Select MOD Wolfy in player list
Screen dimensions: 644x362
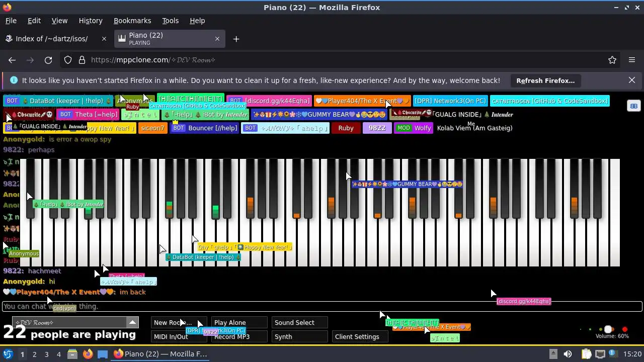tap(414, 128)
